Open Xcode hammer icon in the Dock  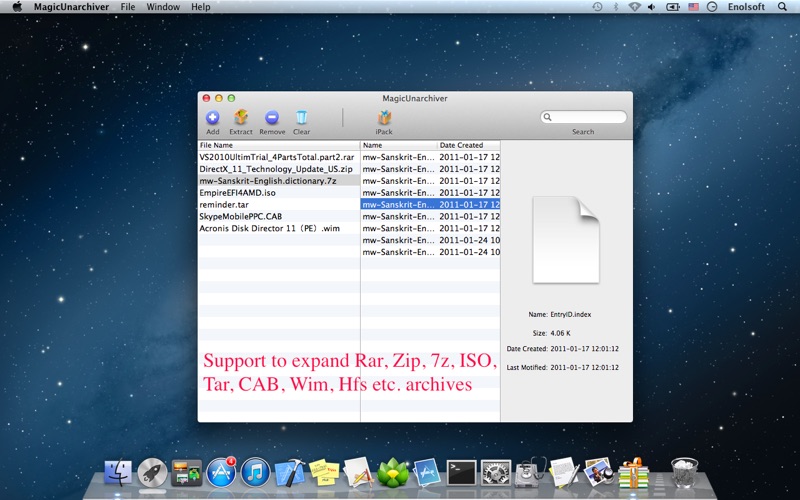[289, 472]
